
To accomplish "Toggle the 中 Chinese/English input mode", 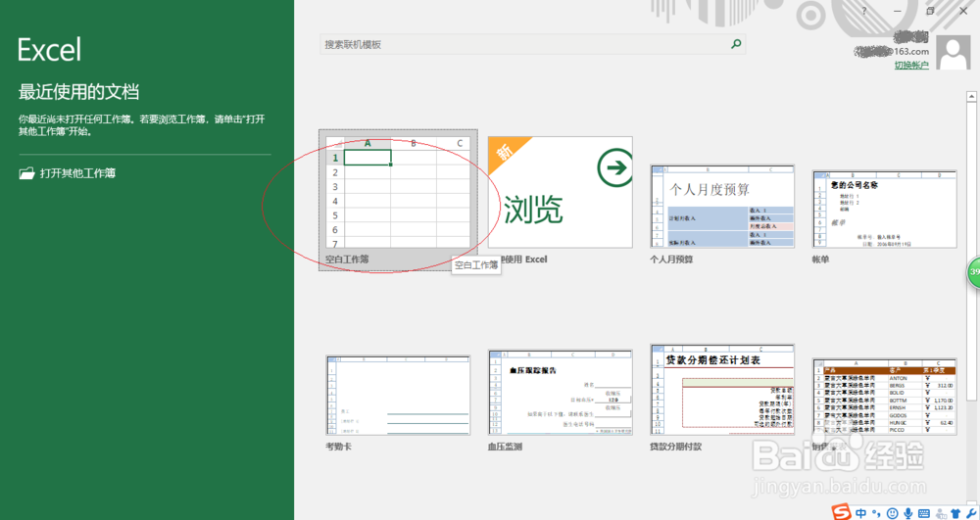I will click(x=861, y=513).
